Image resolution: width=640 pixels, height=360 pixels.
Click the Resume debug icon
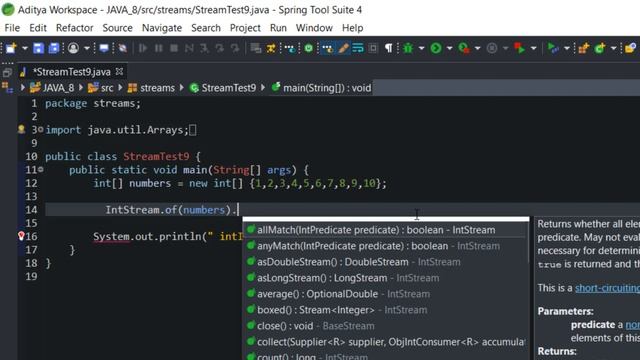coord(143,48)
